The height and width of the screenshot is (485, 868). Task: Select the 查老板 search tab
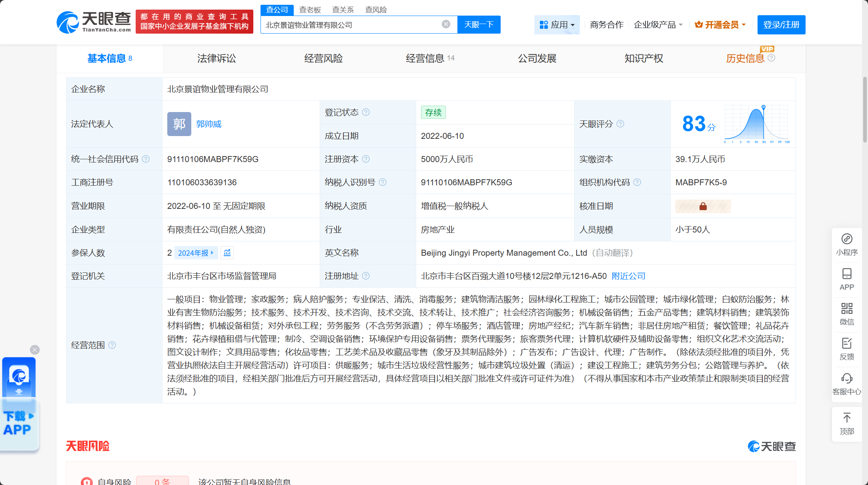click(310, 10)
